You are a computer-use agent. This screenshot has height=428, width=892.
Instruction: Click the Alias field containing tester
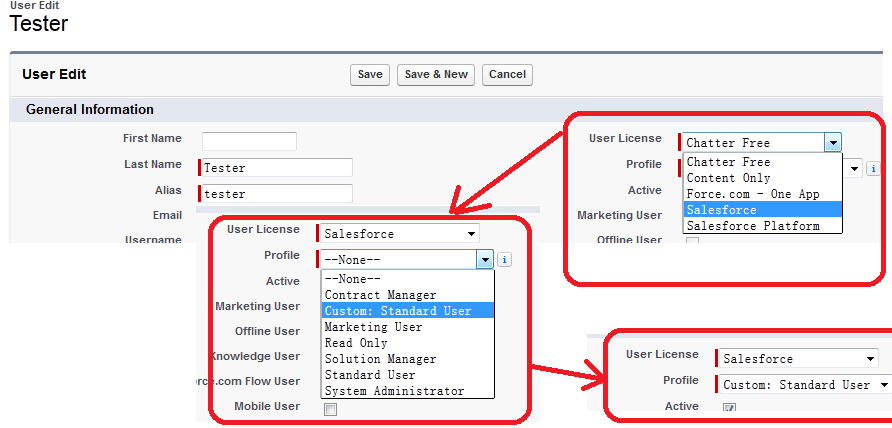coord(277,194)
